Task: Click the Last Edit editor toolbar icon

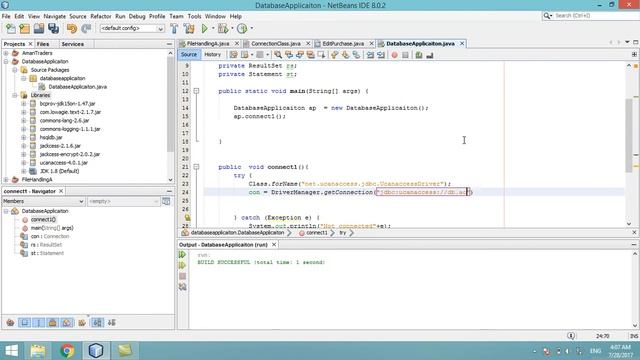Action: click(x=233, y=55)
